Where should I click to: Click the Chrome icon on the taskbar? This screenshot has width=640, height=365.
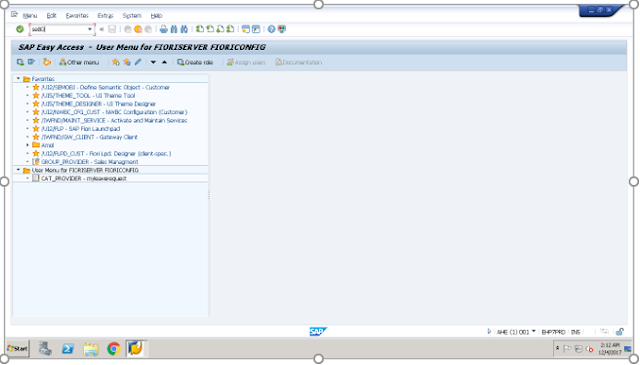pyautogui.click(x=113, y=349)
